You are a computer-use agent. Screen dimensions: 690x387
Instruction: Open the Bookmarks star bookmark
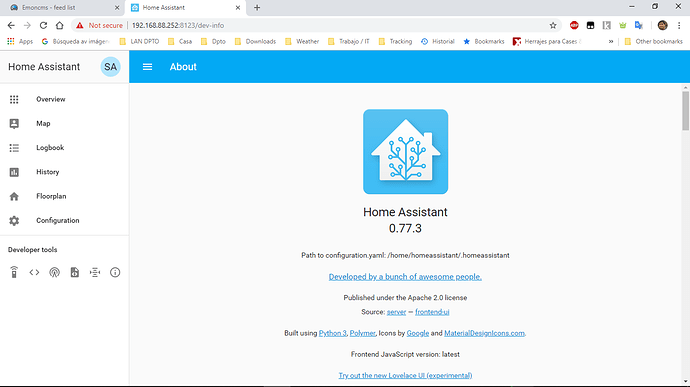coord(484,41)
